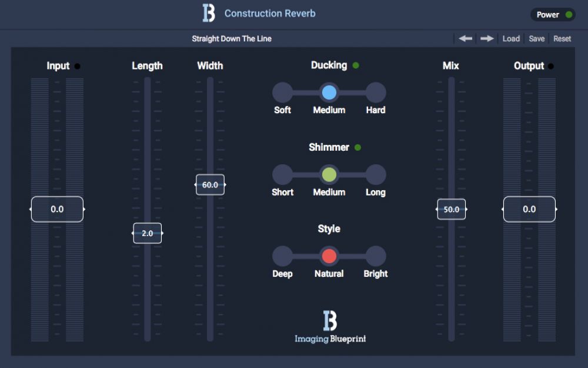Click the previous preset left arrow

tap(466, 39)
